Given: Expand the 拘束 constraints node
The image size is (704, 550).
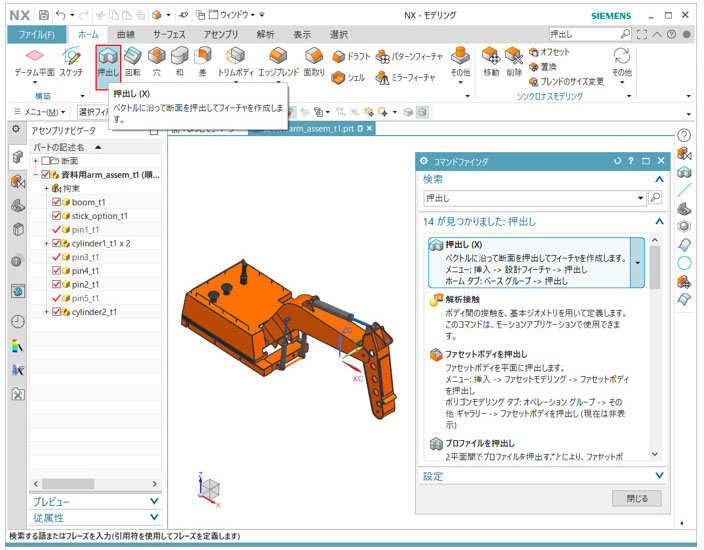Looking at the screenshot, I should click(46, 188).
